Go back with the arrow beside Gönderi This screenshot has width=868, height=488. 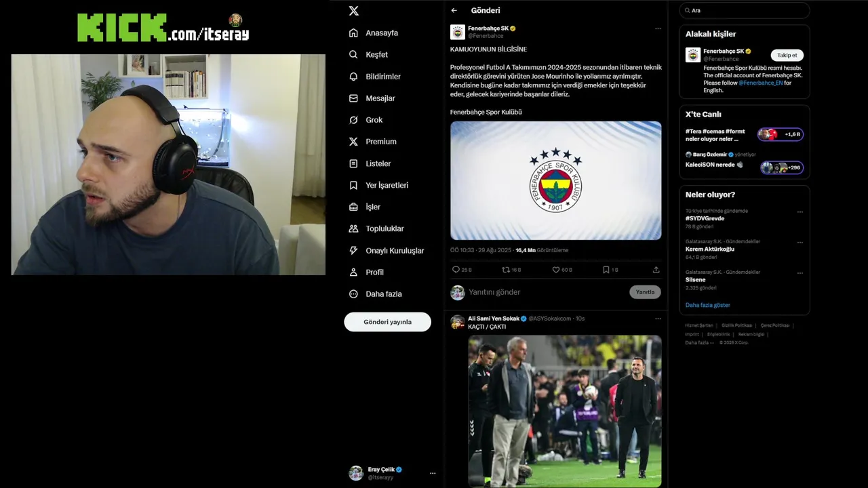(x=454, y=10)
